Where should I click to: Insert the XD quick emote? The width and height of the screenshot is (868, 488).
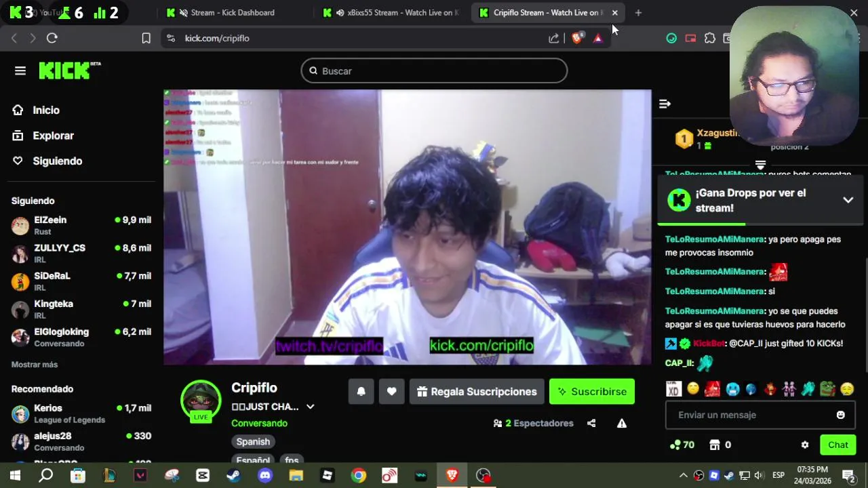coord(673,389)
